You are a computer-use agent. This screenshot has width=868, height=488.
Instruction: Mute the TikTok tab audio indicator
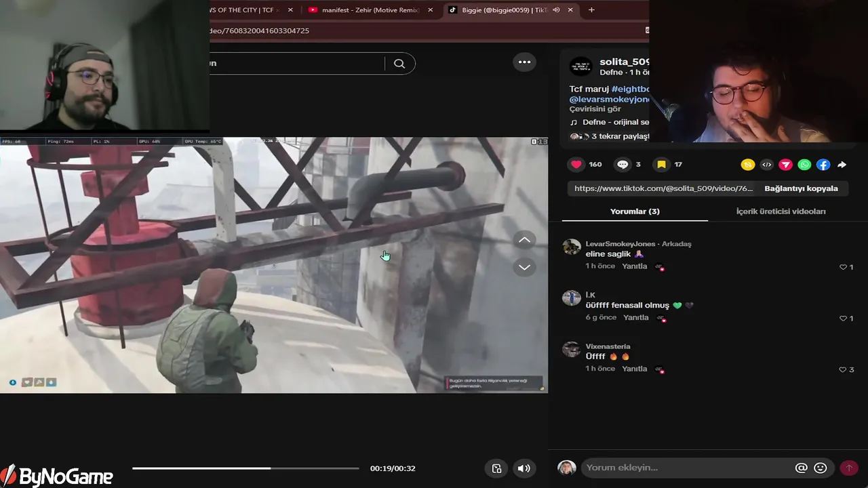[556, 10]
